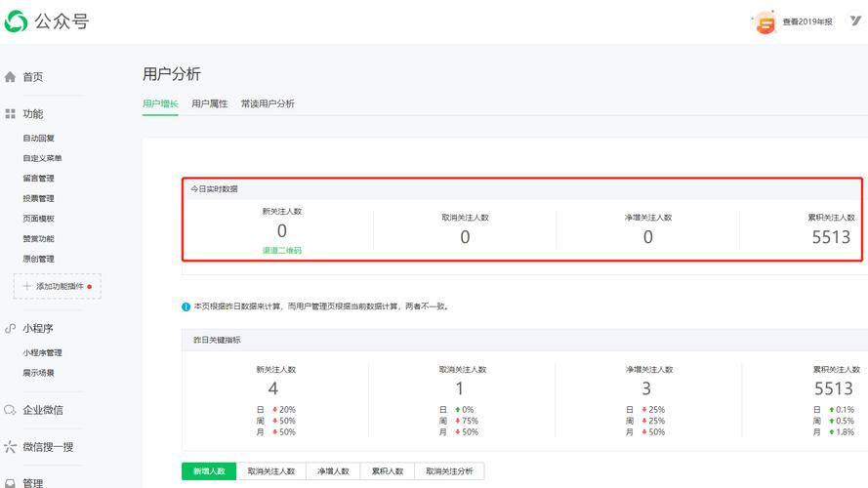Click the 1.8% monthly change value
868x488 pixels.
(x=845, y=432)
